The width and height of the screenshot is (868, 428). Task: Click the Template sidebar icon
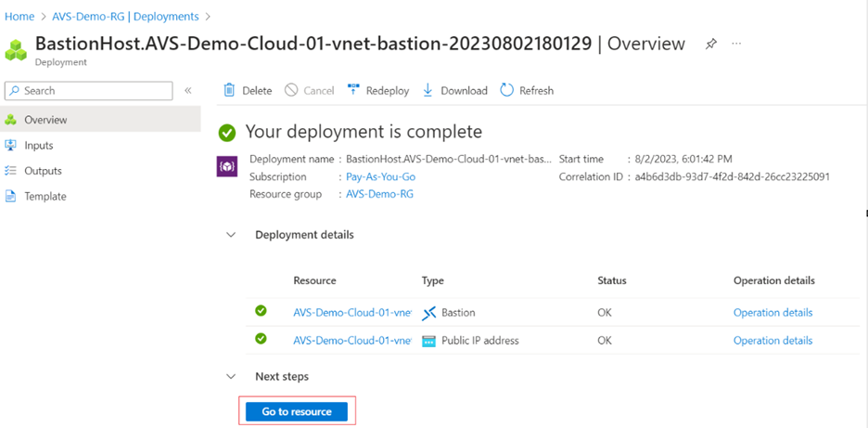coord(10,196)
